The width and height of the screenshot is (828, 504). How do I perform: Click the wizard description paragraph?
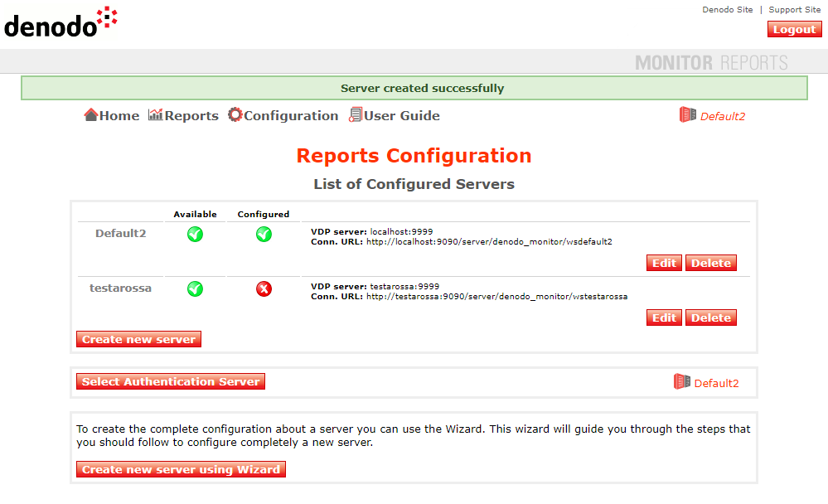click(x=413, y=436)
